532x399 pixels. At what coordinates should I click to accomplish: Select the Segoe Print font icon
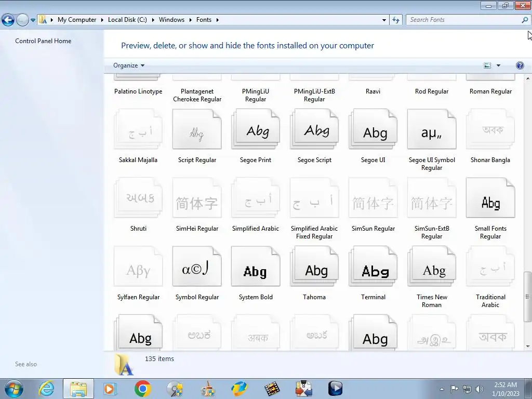click(256, 129)
